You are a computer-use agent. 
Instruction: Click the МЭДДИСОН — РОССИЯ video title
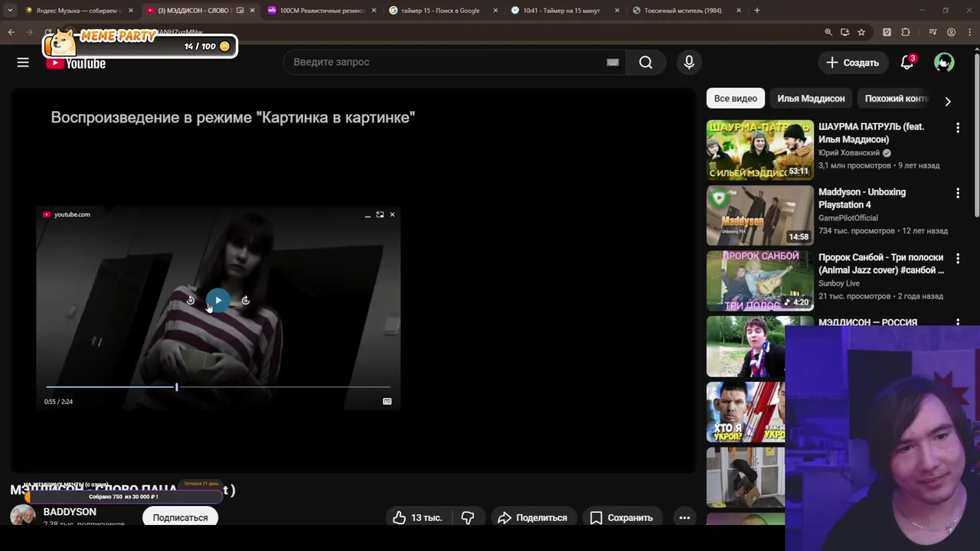point(867,322)
